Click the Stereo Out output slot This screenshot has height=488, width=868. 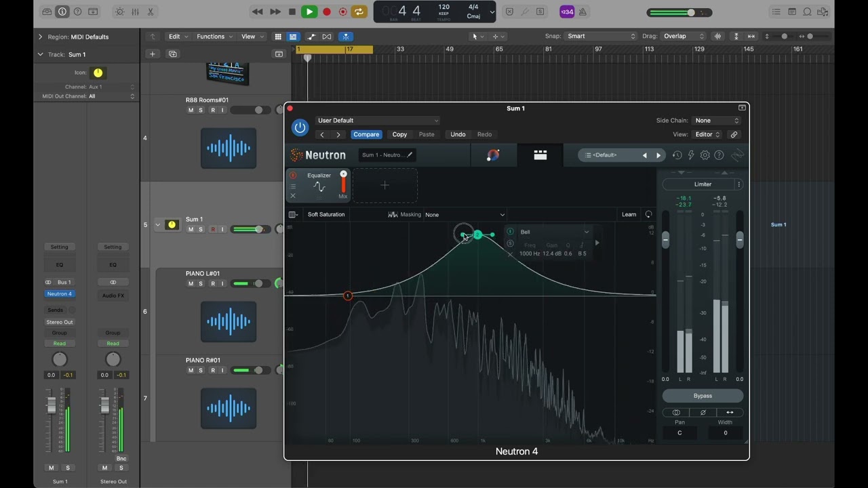pyautogui.click(x=60, y=322)
